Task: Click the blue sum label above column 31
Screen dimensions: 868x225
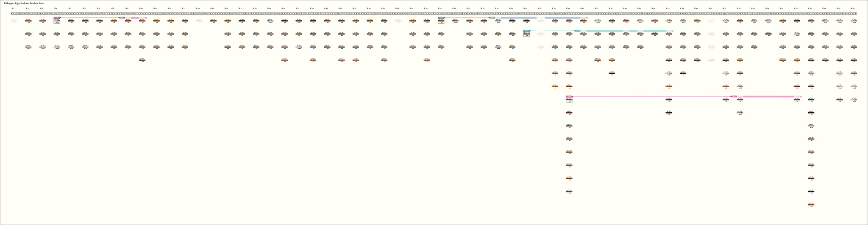Action: tap(441, 18)
